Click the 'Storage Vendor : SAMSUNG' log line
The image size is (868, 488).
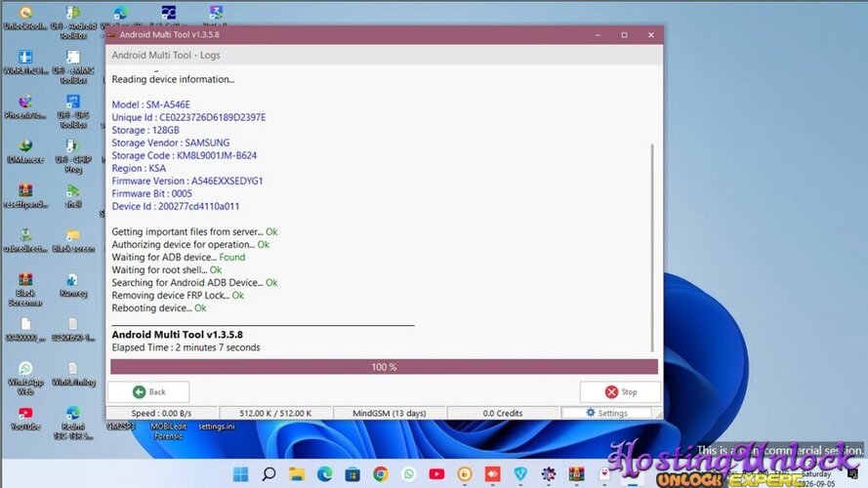(171, 142)
